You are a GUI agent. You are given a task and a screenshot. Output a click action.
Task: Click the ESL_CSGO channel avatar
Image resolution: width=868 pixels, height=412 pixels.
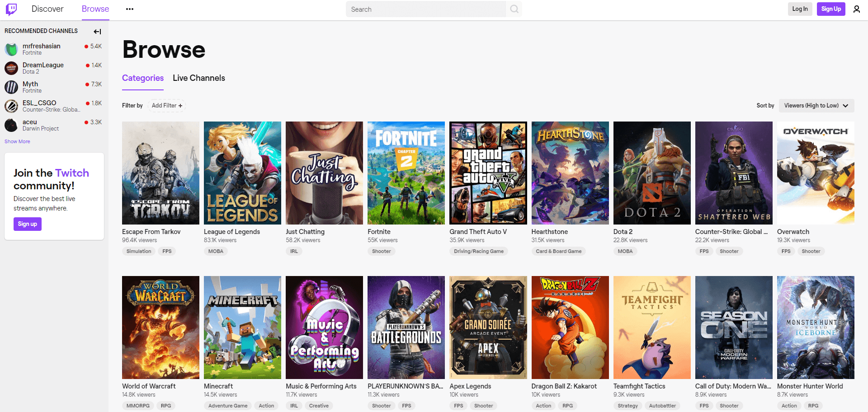point(11,106)
